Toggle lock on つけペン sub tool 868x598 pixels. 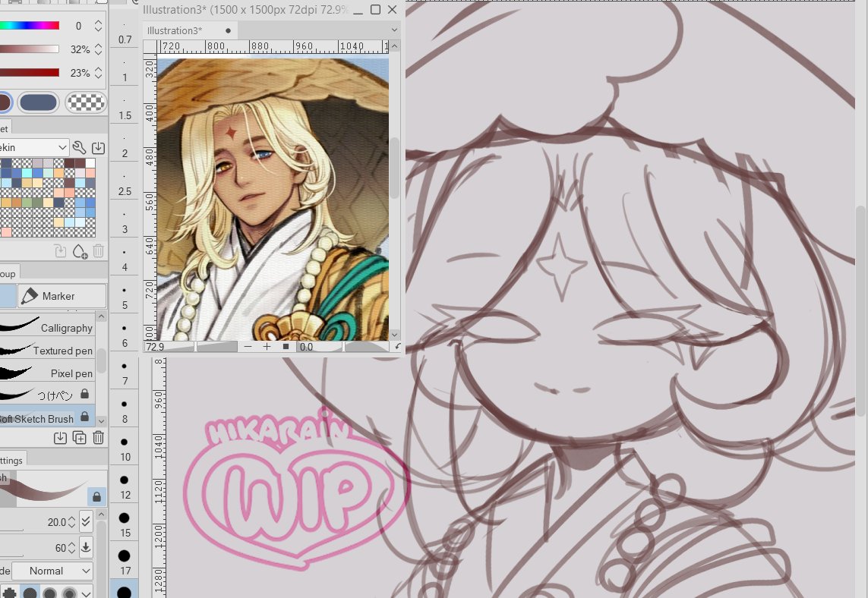(x=85, y=393)
